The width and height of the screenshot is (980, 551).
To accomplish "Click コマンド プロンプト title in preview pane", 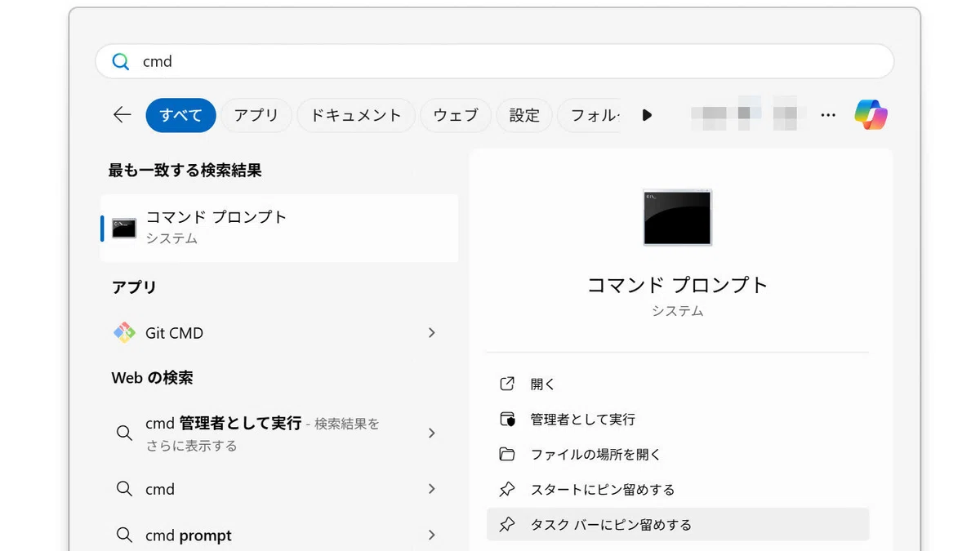I will 678,285.
